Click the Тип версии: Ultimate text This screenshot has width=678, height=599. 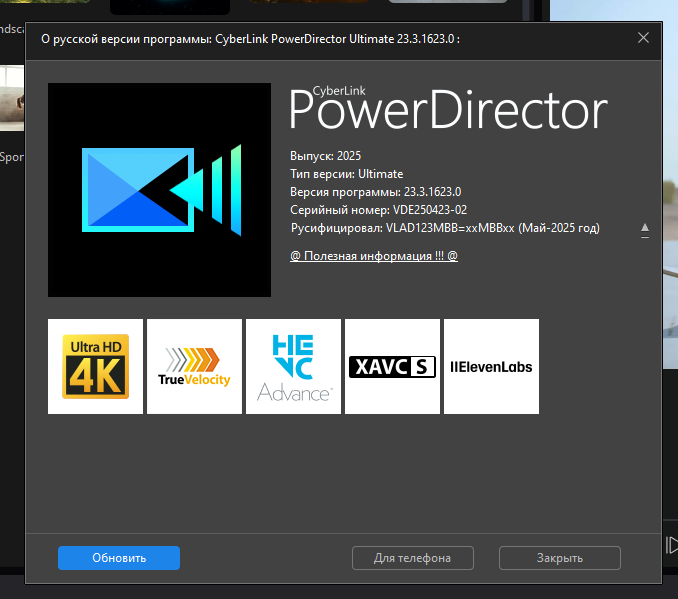(x=346, y=174)
